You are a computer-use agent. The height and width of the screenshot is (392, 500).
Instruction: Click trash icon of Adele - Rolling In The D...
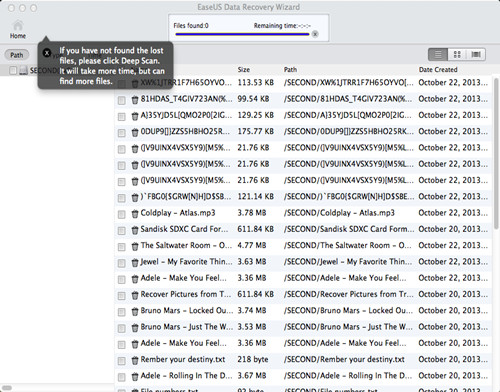pos(135,377)
